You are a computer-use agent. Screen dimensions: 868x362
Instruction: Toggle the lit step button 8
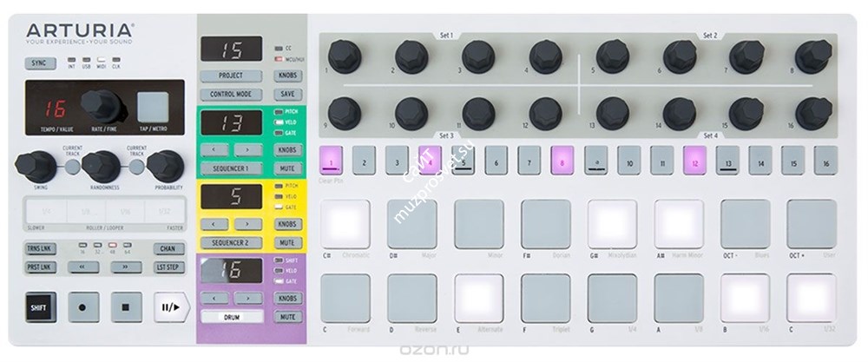pos(562,161)
